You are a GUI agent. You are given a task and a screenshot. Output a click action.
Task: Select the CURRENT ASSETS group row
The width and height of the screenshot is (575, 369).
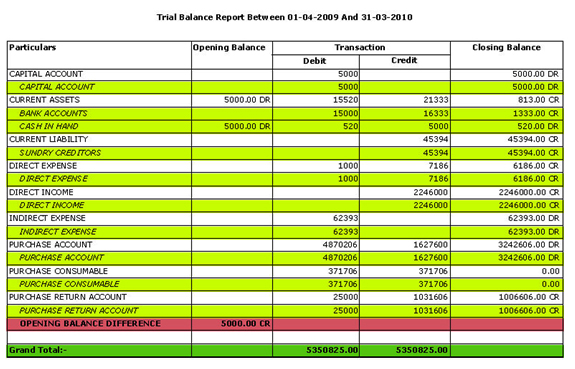click(285, 100)
